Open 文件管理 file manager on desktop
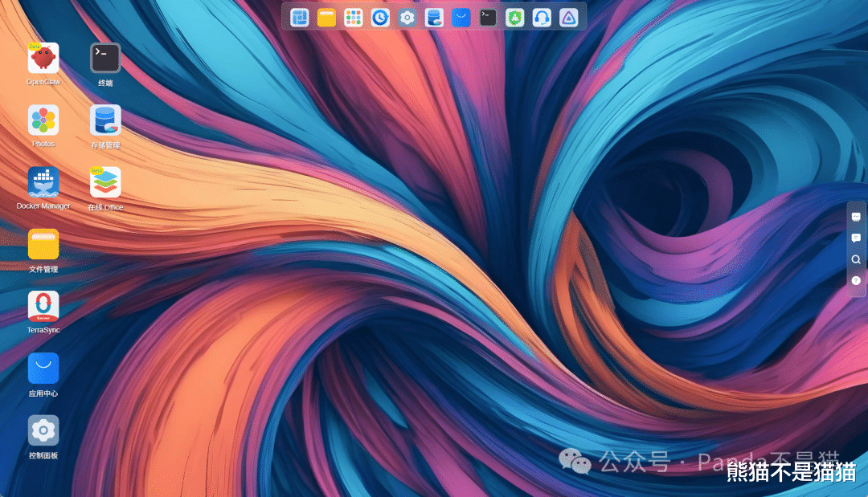The height and width of the screenshot is (497, 868). coord(43,244)
